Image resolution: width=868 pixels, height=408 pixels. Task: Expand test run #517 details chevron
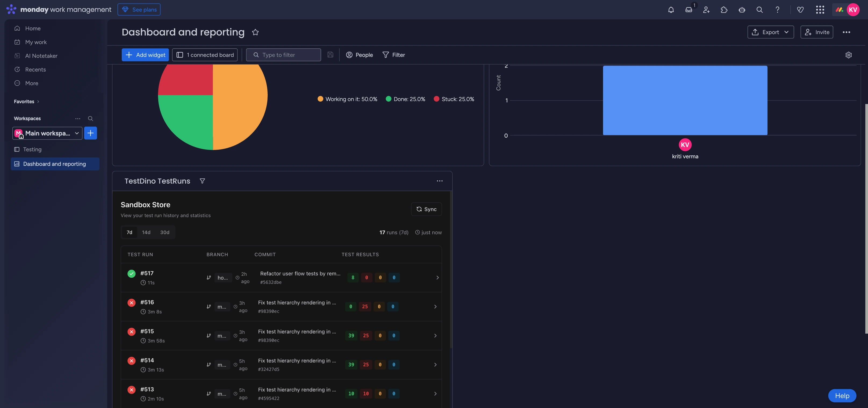click(x=437, y=278)
